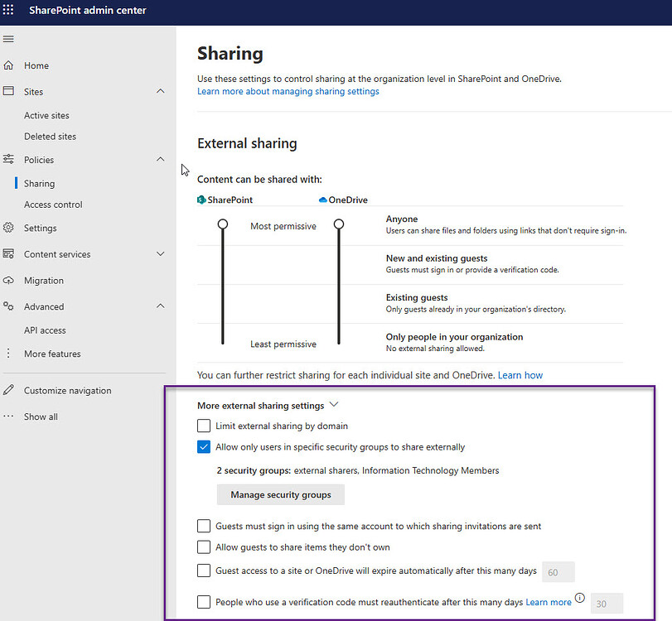Open the Microsoft 365 app launcher
The image size is (672, 621).
(8, 10)
